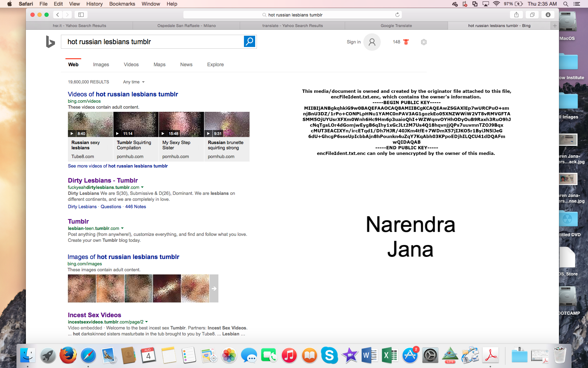Open iTunes from the Dock

tap(289, 355)
